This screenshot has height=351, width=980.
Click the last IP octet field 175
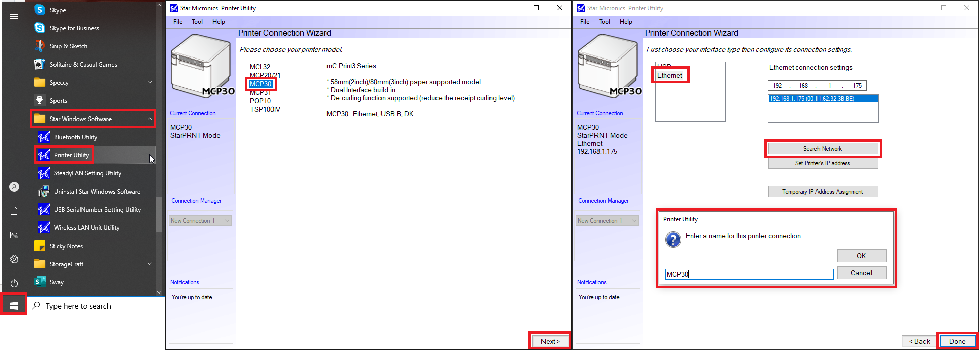[x=857, y=86]
